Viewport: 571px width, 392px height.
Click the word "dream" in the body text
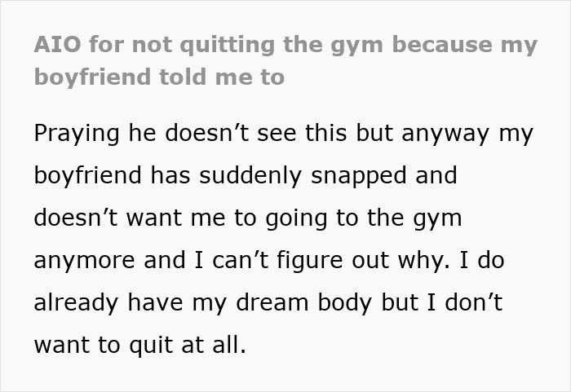pyautogui.click(x=272, y=302)
